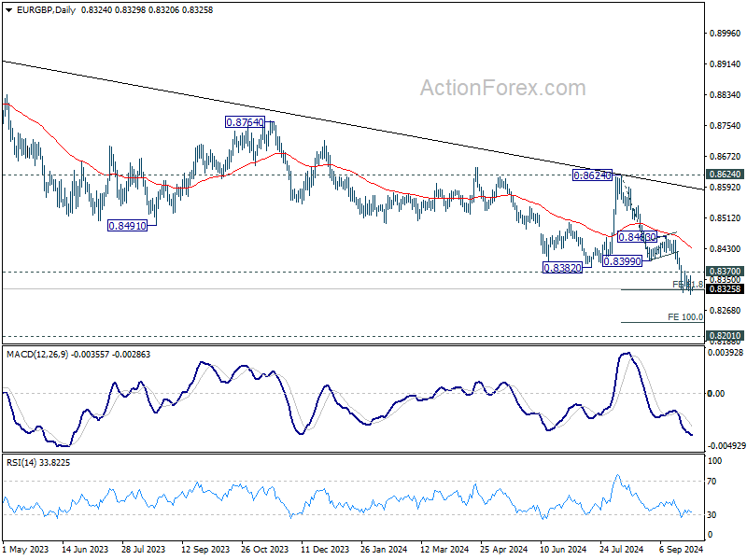Click the RSI 70 level axis label

pyautogui.click(x=712, y=482)
